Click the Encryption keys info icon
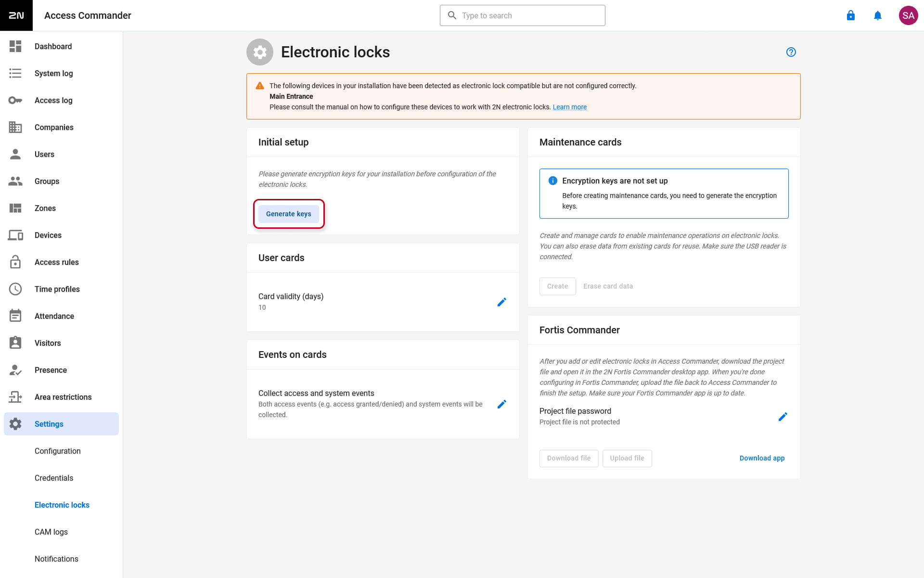Image resolution: width=924 pixels, height=578 pixels. pyautogui.click(x=553, y=181)
